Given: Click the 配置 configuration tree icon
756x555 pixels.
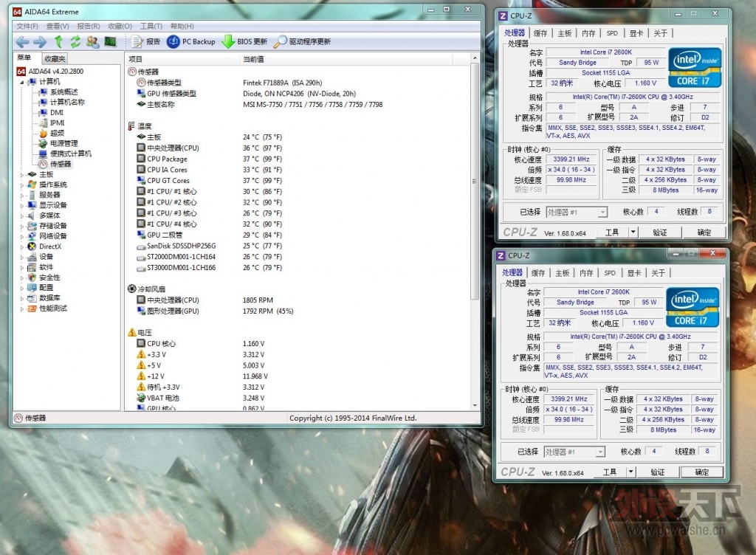Looking at the screenshot, I should tap(32, 288).
